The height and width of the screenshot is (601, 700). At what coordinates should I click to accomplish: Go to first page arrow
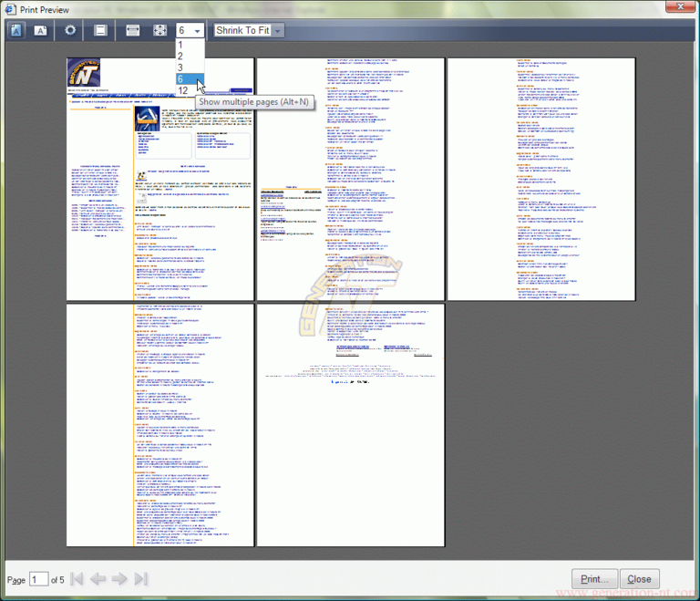(77, 579)
